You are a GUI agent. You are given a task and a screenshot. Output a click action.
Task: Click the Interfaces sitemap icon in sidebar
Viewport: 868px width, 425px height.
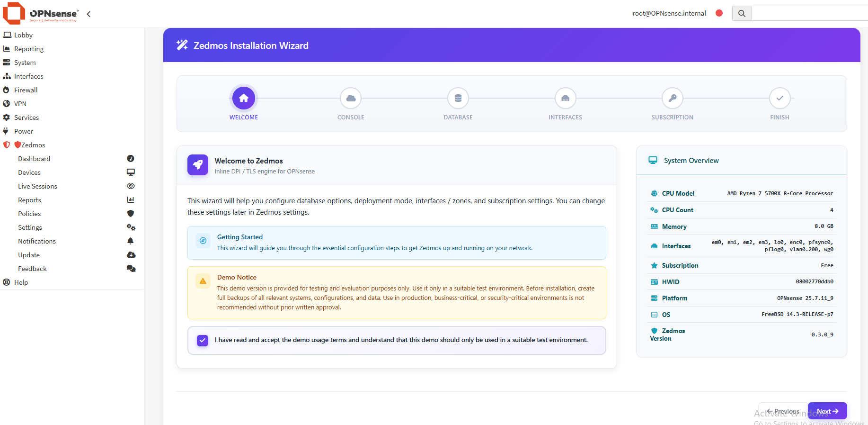coord(7,76)
